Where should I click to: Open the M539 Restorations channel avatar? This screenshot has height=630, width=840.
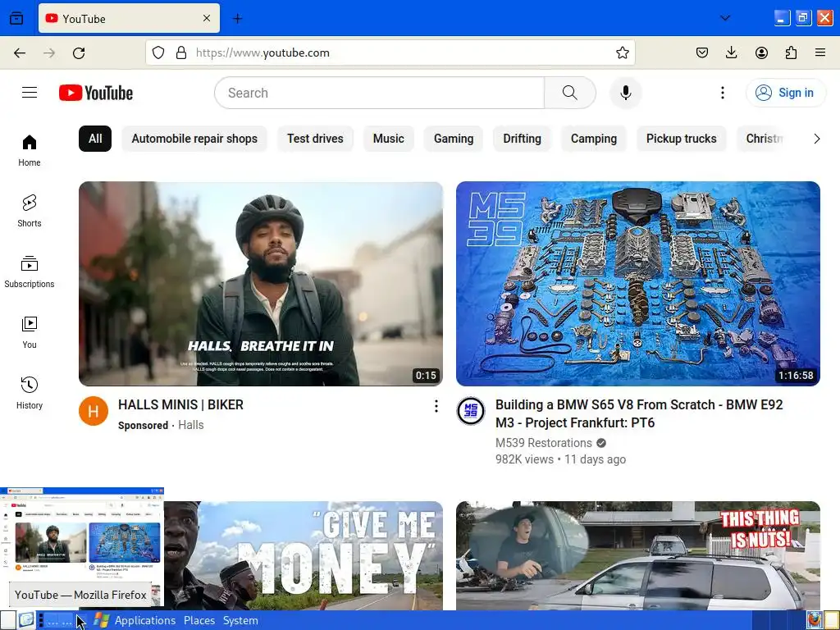[470, 411]
